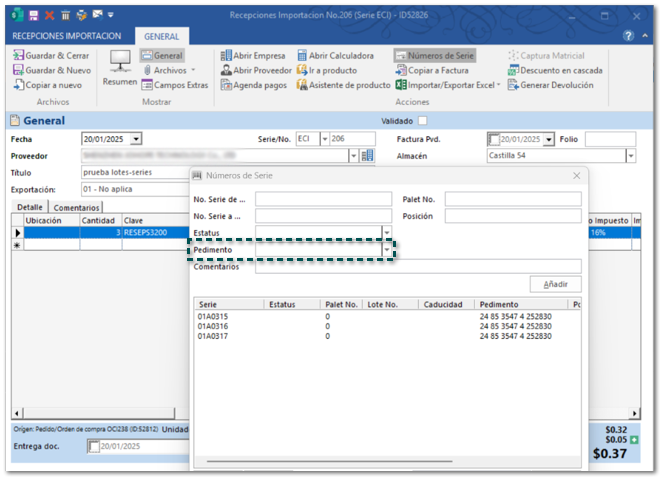Click the Palet No. input field

pyautogui.click(x=513, y=199)
